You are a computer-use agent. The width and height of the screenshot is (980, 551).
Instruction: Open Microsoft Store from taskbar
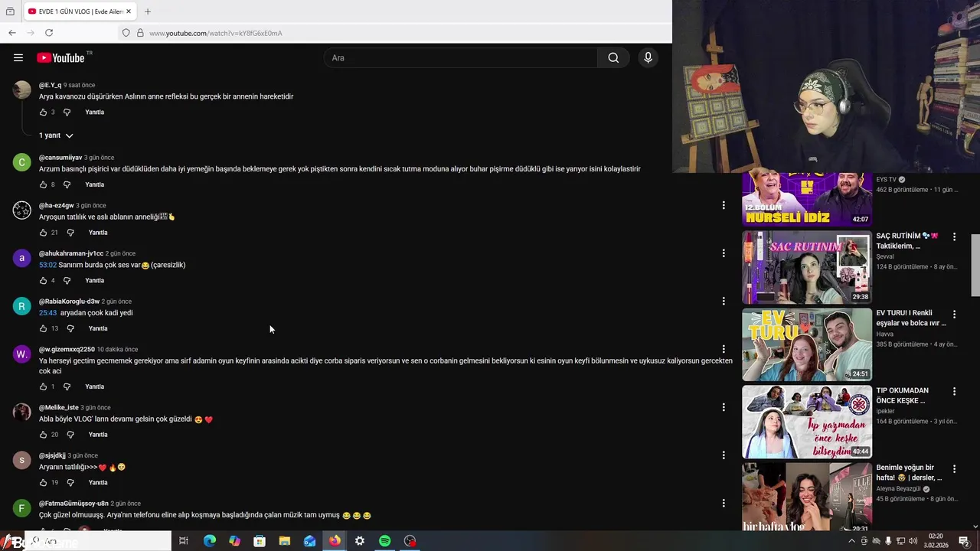[x=260, y=541]
